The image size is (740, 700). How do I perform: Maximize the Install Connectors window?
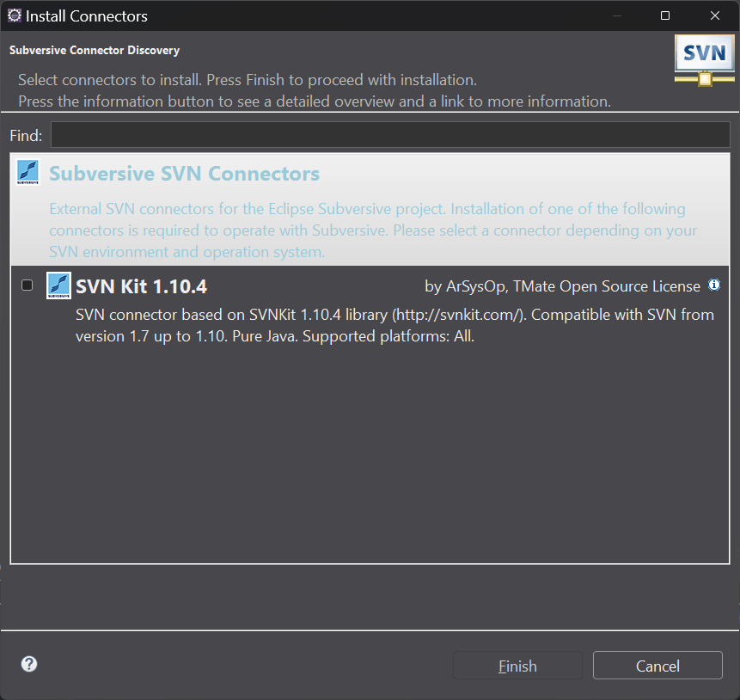(665, 15)
